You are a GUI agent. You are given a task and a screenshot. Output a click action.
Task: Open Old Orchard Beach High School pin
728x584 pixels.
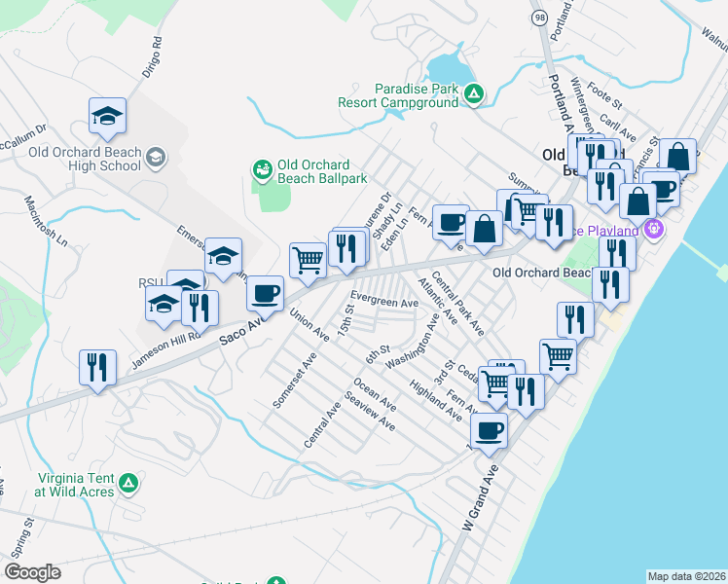coord(156,159)
